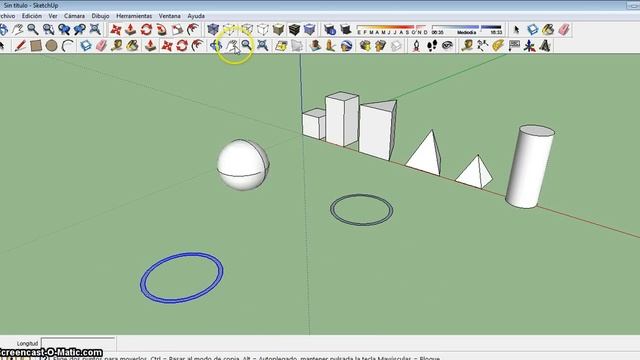Click the dark circle outline on the ground
640x360 pixels.
(x=361, y=210)
